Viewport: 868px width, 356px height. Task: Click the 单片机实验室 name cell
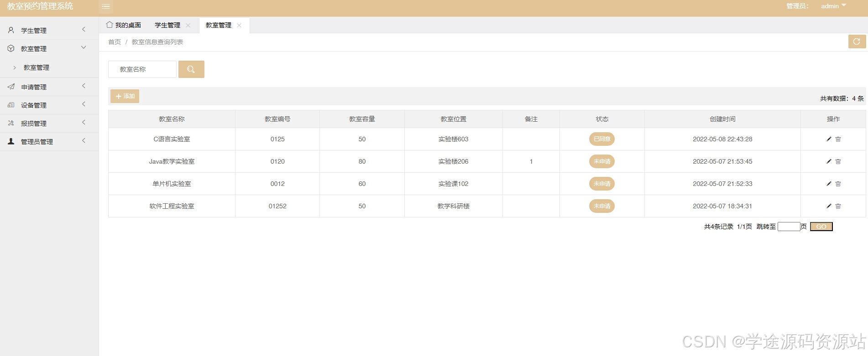pos(172,184)
